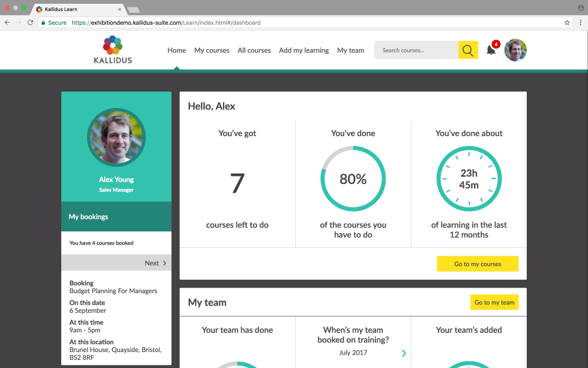Click the yellow search magnifier button
Viewport: 588px width, 368px height.
pos(468,50)
